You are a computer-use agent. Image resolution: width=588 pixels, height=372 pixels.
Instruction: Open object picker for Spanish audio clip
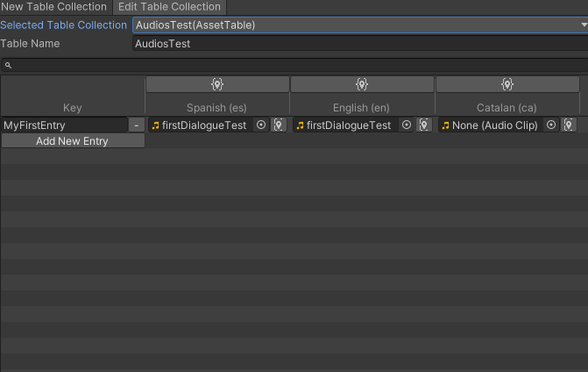pos(260,125)
